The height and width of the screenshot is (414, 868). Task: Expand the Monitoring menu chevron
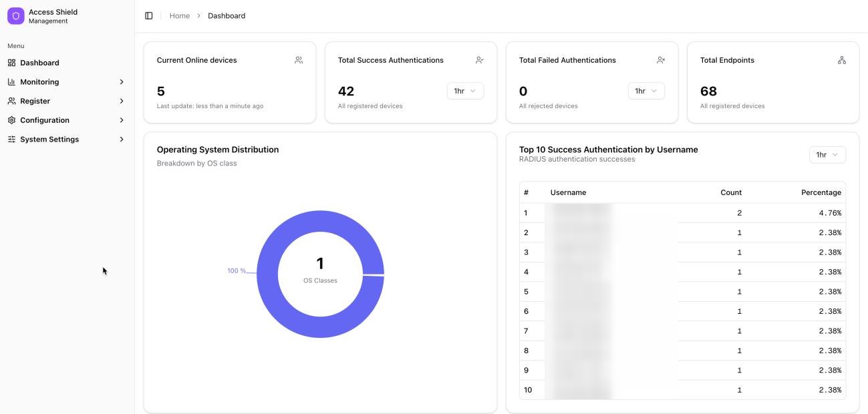[x=122, y=82]
